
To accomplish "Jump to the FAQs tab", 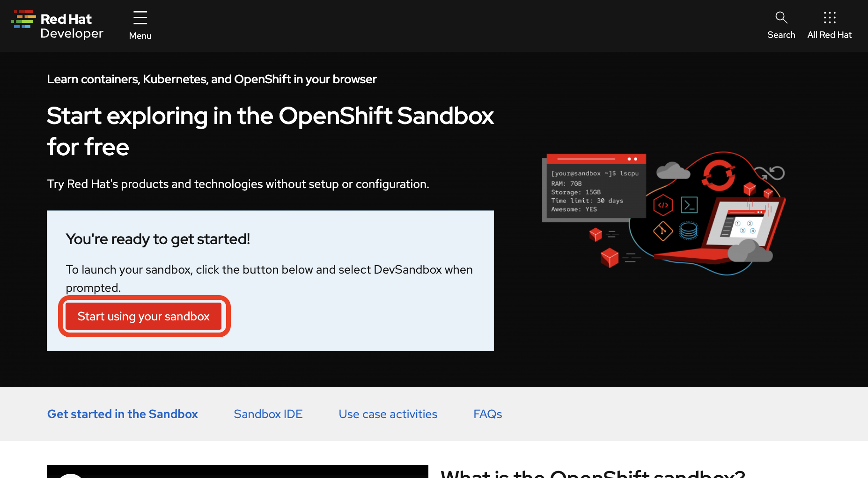I will coord(488,414).
